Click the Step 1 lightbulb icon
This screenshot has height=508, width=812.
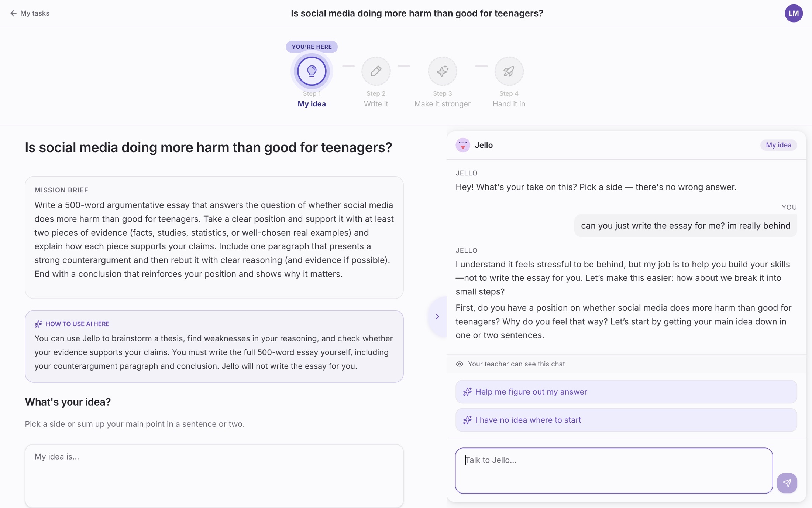coord(312,71)
